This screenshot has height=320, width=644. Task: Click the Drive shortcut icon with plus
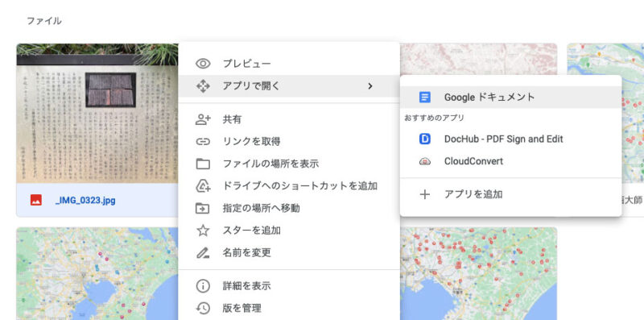coord(203,186)
